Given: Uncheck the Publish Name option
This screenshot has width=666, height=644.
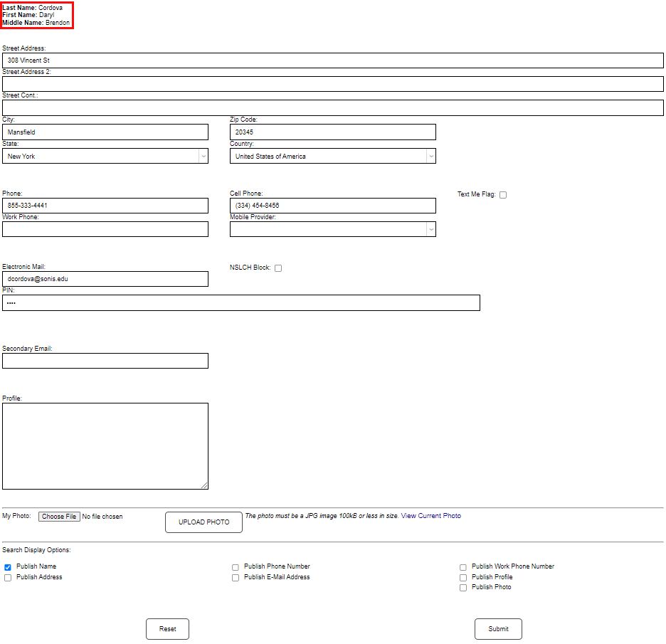Looking at the screenshot, I should click(7, 566).
